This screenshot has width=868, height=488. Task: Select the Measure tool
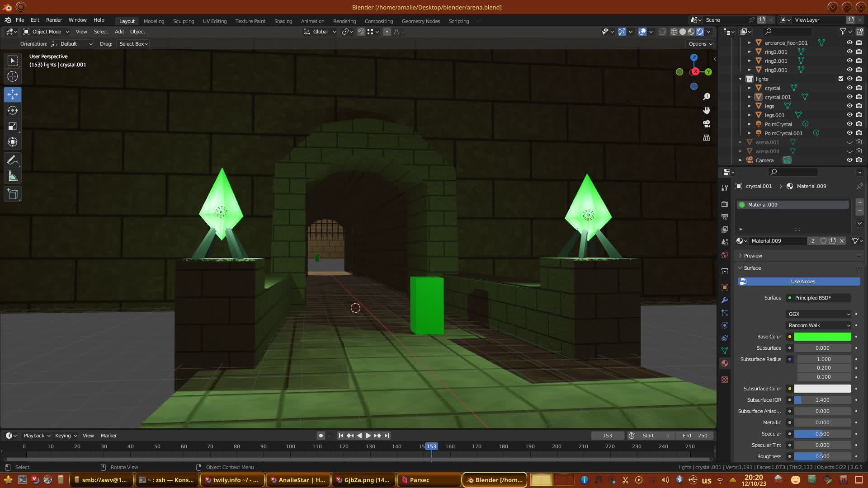13,176
